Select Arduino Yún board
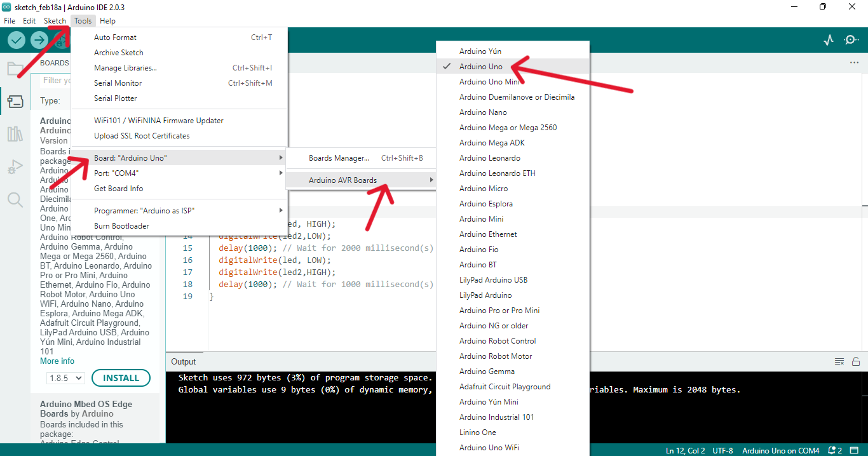The height and width of the screenshot is (456, 868). (x=513, y=51)
